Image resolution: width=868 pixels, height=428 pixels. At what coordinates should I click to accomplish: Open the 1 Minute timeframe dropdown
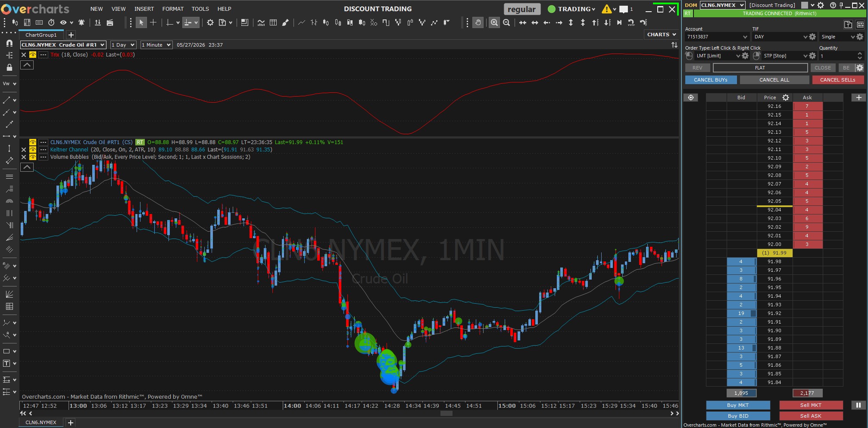156,45
